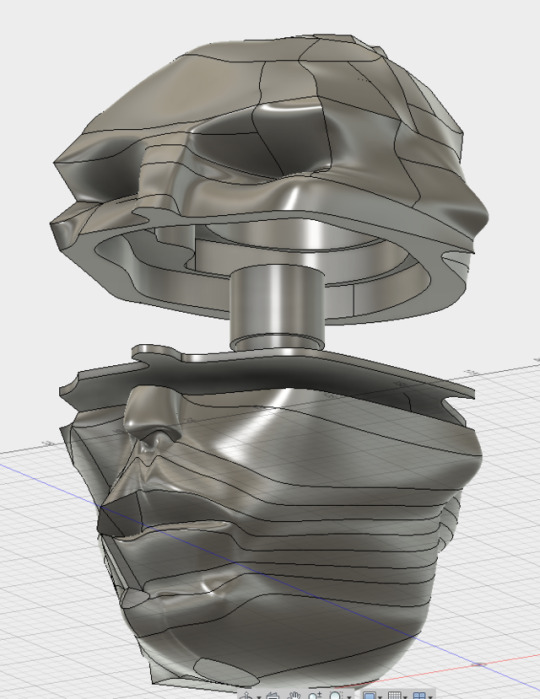
Task: Open the Viewports layout icon
Action: point(419,695)
